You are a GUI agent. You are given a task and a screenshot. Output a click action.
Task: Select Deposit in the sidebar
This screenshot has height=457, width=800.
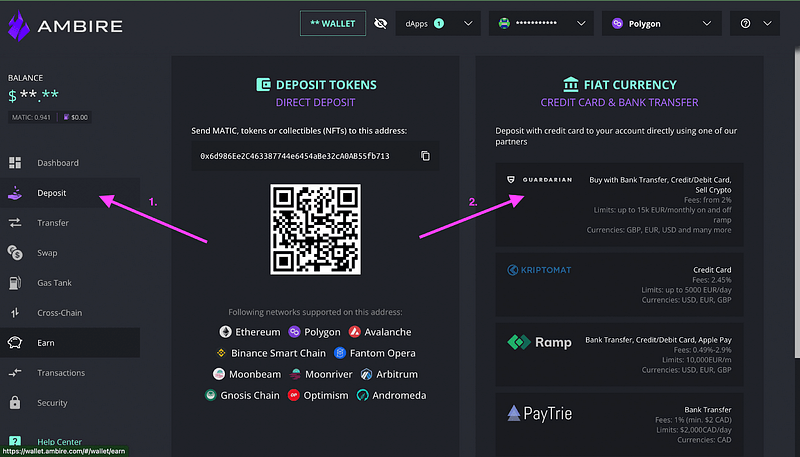click(70, 193)
